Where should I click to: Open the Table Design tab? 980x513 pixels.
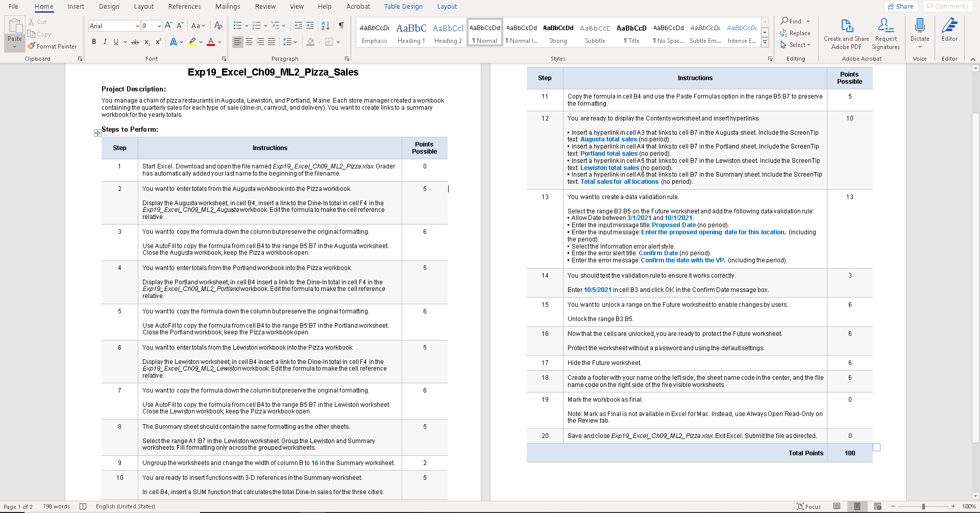pyautogui.click(x=403, y=6)
